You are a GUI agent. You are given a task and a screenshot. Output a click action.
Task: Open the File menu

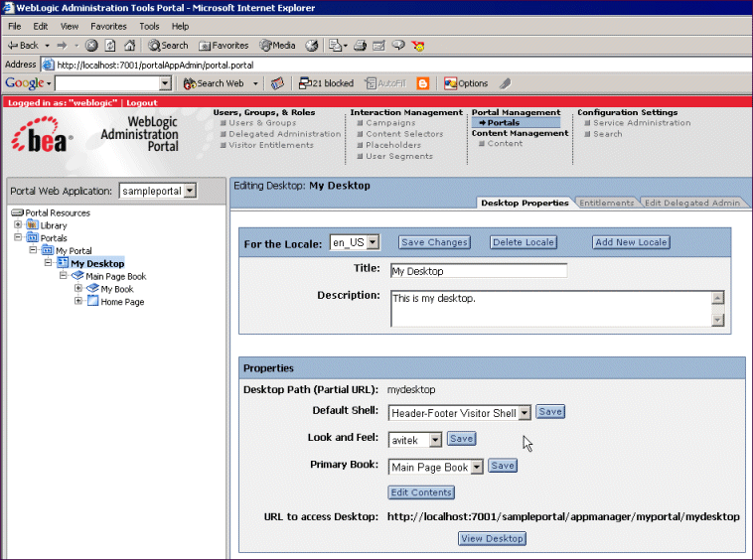pyautogui.click(x=15, y=27)
